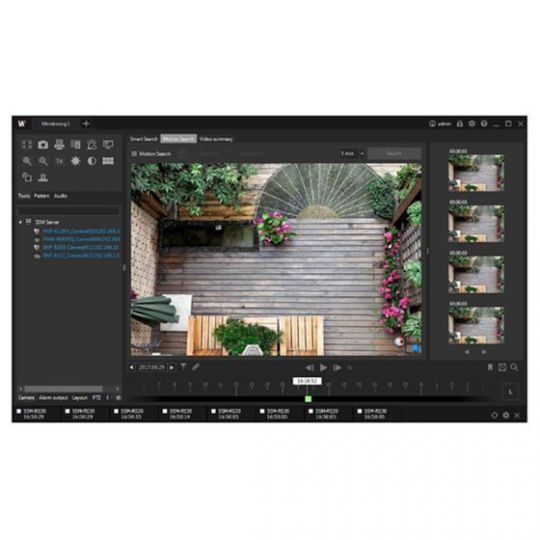The height and width of the screenshot is (540, 540).
Task: Click the filter funnel icon beside the date
Action: (x=184, y=367)
